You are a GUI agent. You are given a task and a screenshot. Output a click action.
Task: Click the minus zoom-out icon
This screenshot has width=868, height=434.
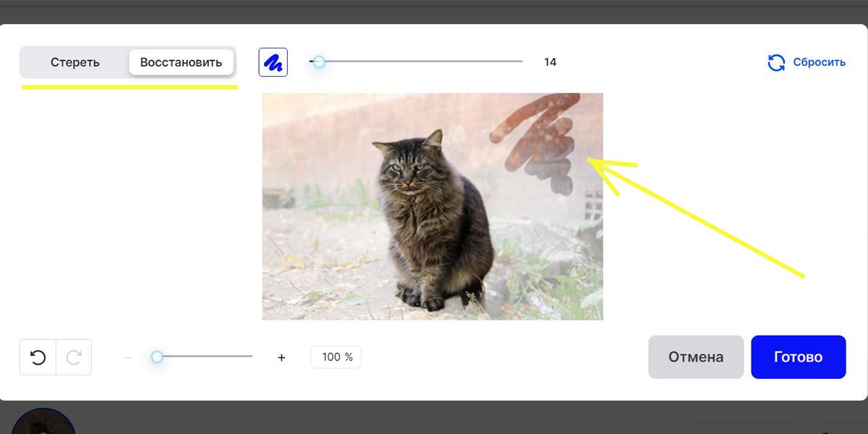tap(128, 357)
